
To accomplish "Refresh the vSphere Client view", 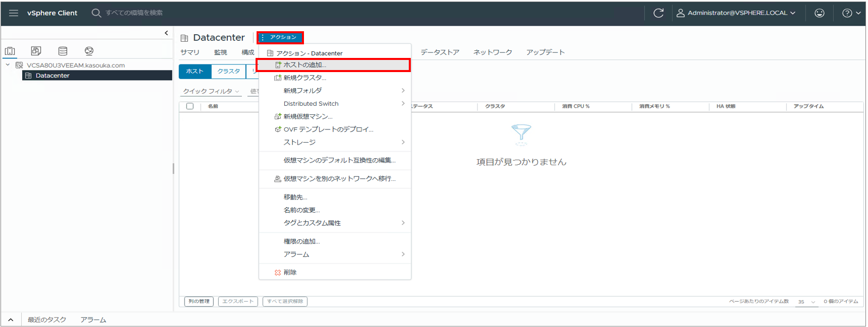I will point(658,13).
